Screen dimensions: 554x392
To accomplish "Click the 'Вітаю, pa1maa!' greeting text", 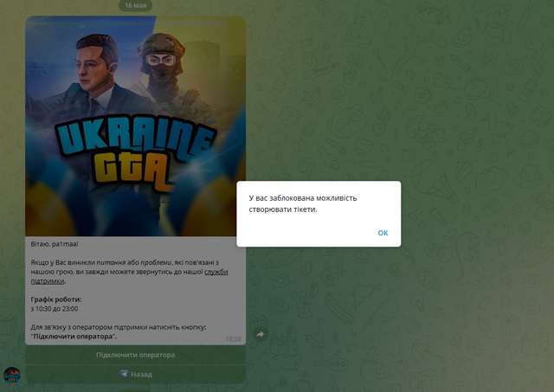I will tap(55, 244).
